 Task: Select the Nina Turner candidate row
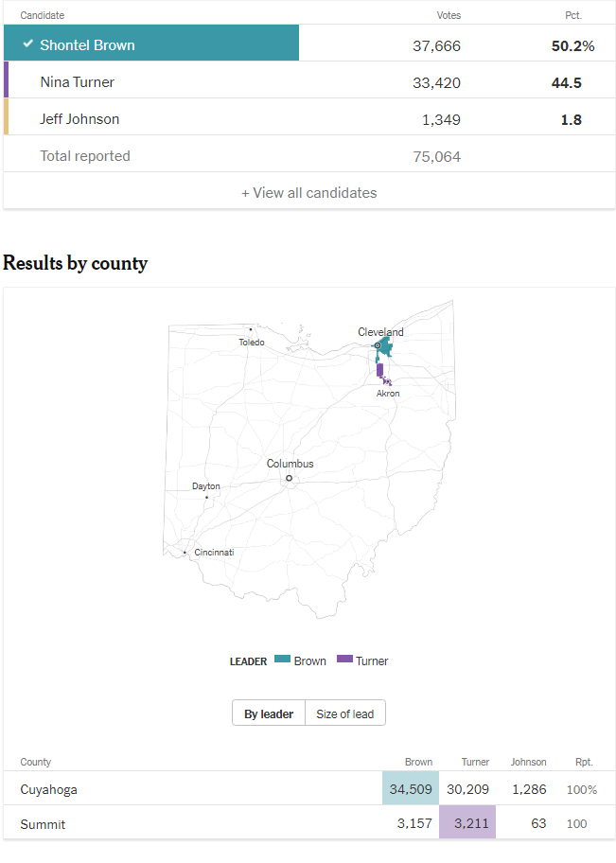point(308,82)
